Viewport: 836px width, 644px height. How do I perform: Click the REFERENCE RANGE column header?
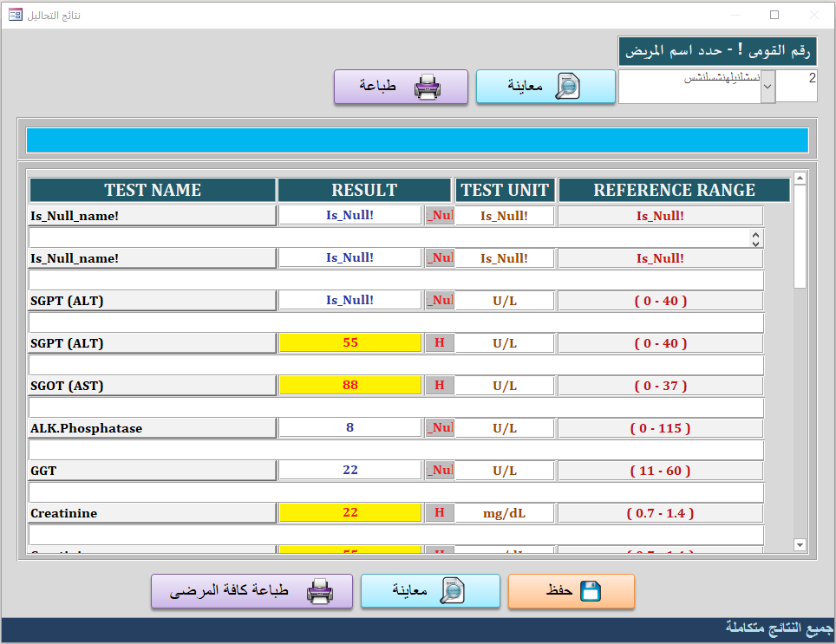click(674, 190)
